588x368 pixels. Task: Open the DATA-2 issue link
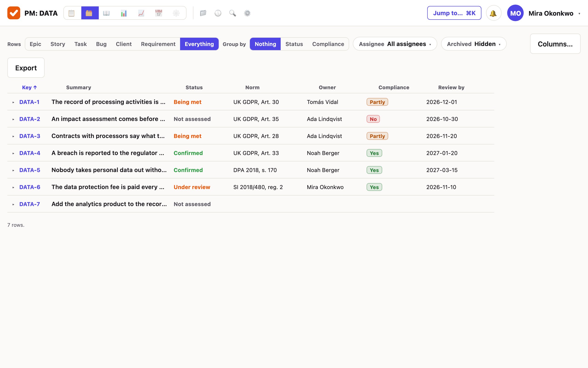click(30, 119)
